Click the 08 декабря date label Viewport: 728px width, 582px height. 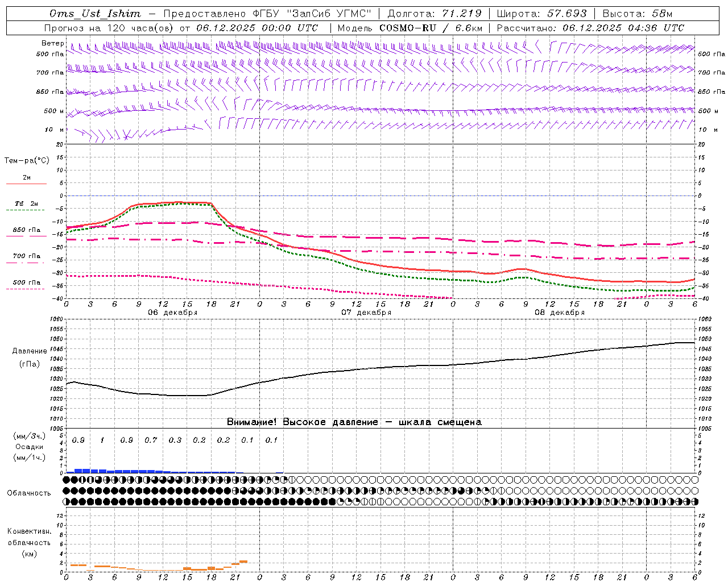point(560,313)
